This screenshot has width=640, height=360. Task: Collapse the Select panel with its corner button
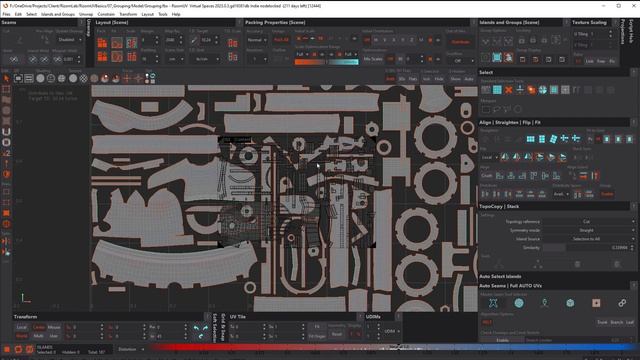coord(634,72)
